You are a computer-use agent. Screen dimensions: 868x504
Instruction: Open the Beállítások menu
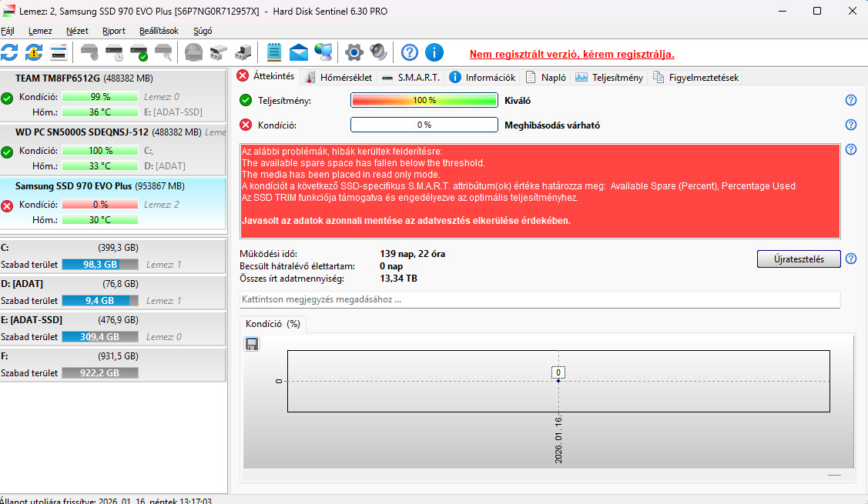tap(159, 31)
